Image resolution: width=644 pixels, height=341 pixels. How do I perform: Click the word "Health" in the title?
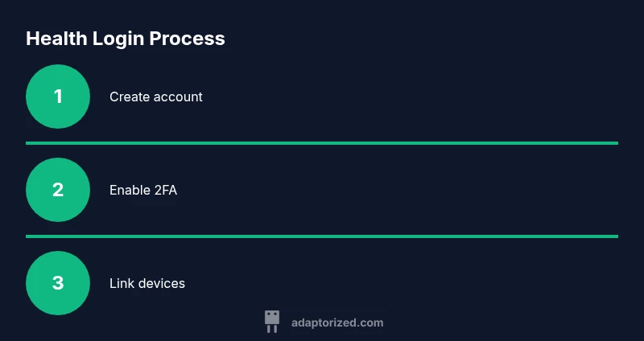click(x=52, y=38)
